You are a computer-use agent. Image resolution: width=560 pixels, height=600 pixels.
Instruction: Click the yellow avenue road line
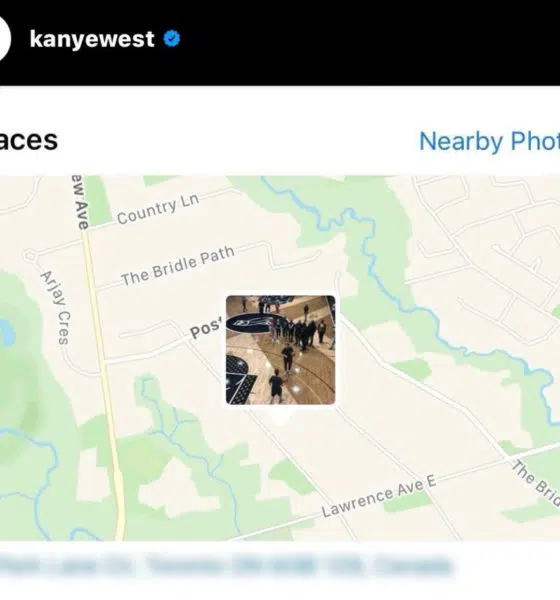coord(103,383)
